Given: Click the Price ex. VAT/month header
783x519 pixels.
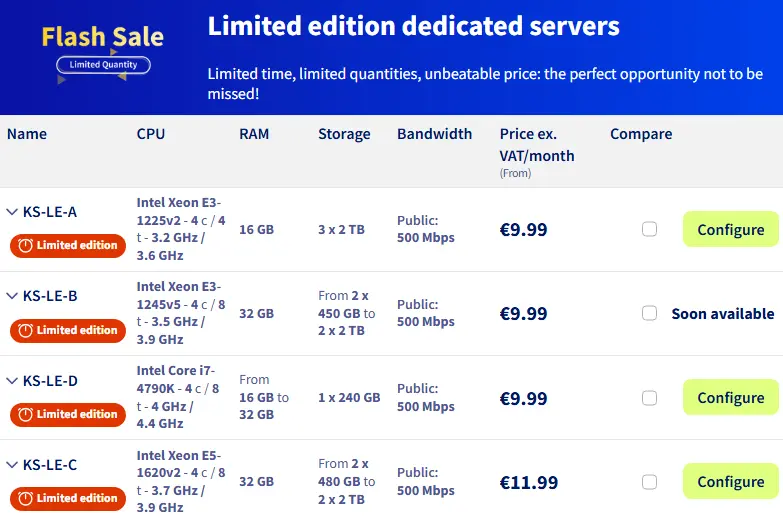Looking at the screenshot, I should pos(537,145).
